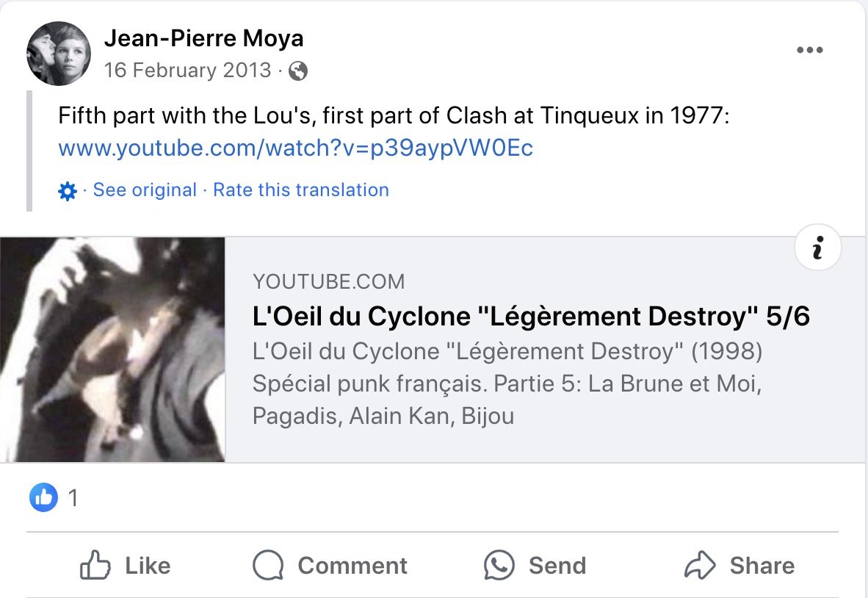
Task: Follow the youtube.com/watch link in post text
Action: tap(295, 148)
